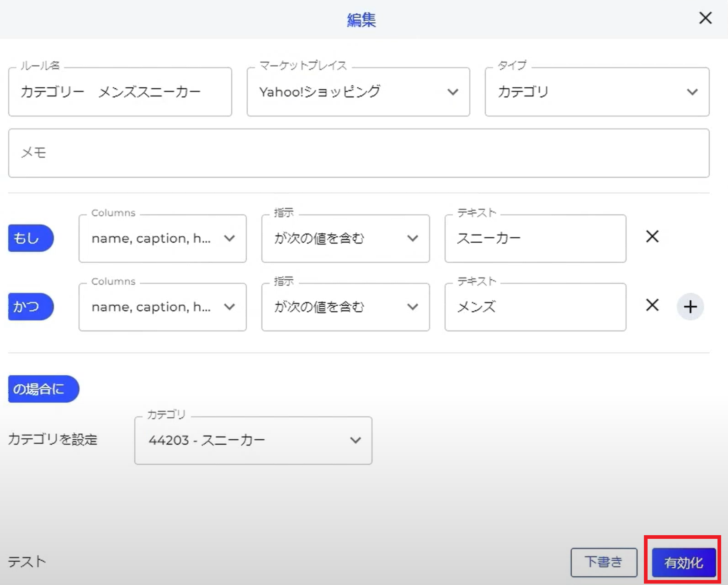Screen dimensions: 728x585
Task: Open Columns dropdown in the かつ row
Action: pos(163,307)
